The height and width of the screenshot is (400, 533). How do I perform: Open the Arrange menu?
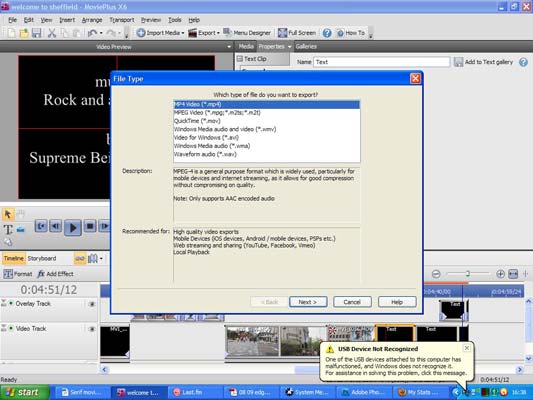pos(92,20)
